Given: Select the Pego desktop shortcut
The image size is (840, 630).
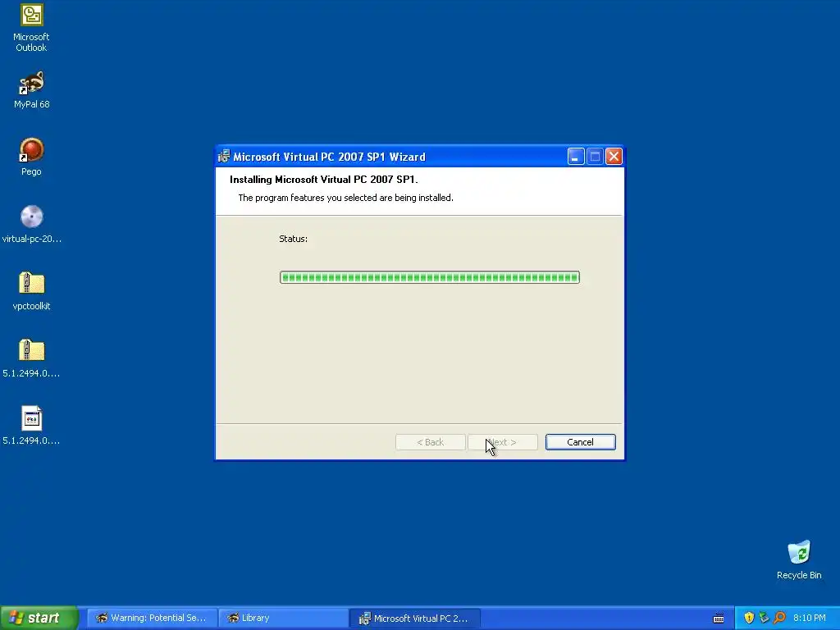Looking at the screenshot, I should (x=31, y=157).
